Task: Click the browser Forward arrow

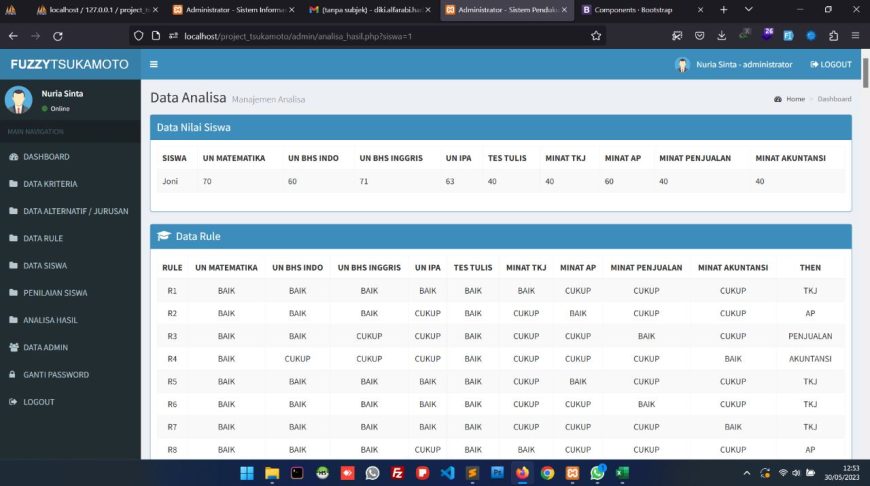Action: pyautogui.click(x=36, y=36)
